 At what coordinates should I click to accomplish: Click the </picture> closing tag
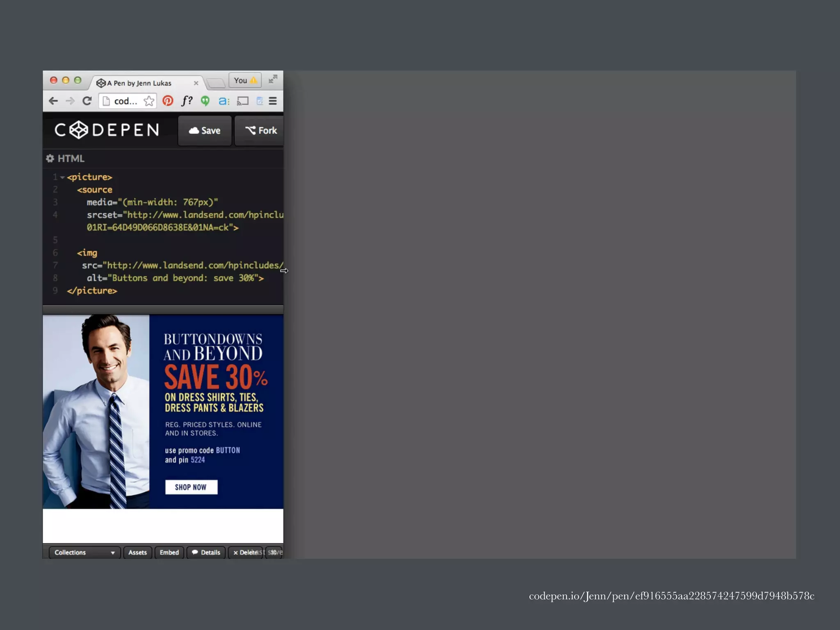92,290
